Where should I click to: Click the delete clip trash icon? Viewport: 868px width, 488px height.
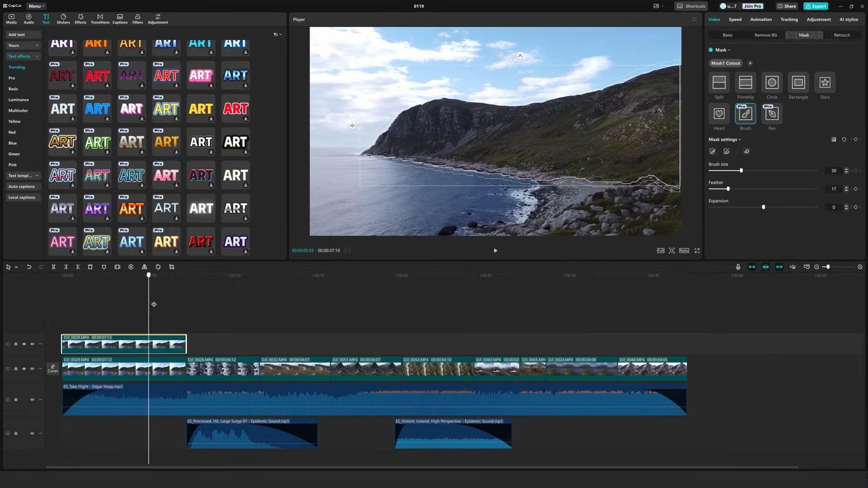tap(90, 267)
